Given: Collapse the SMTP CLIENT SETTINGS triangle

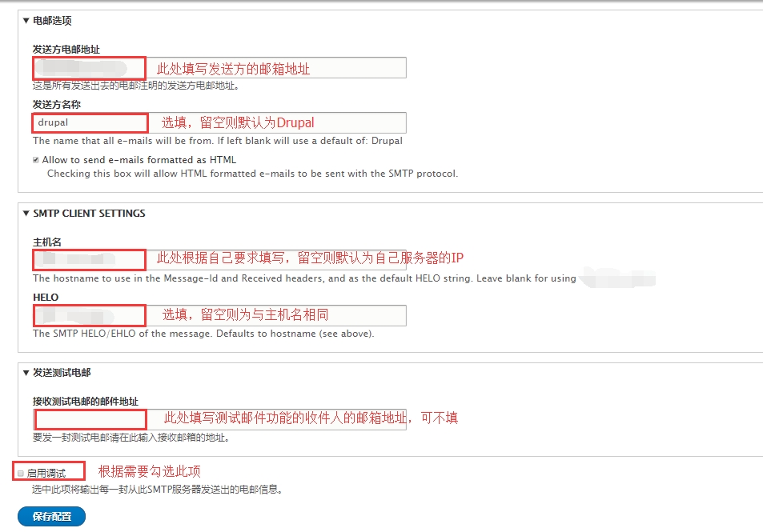Looking at the screenshot, I should click(x=26, y=213).
